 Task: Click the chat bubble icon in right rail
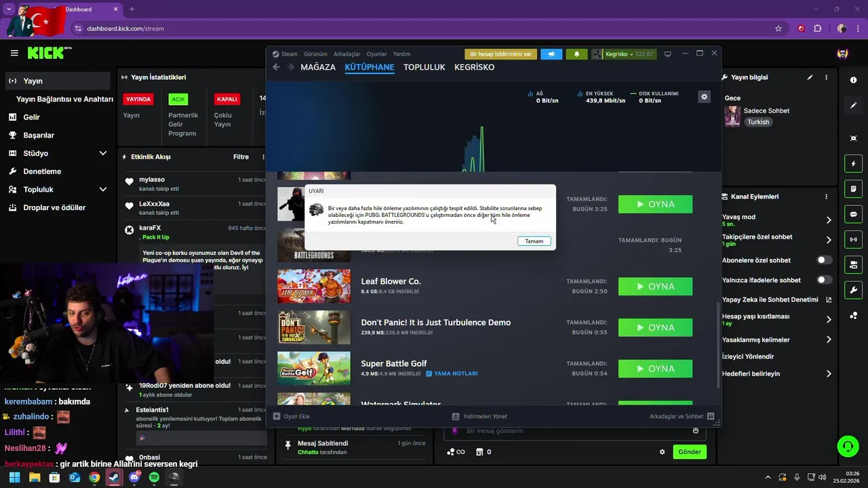point(853,214)
